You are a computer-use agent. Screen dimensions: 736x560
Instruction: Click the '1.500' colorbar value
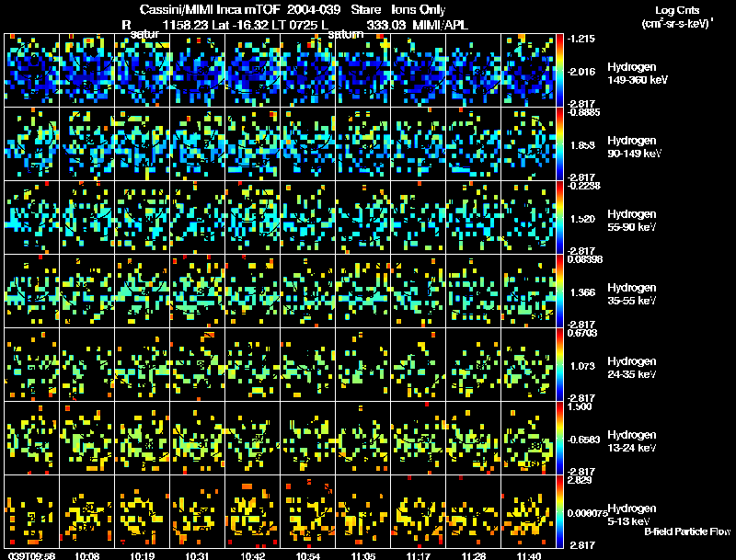[580, 406]
